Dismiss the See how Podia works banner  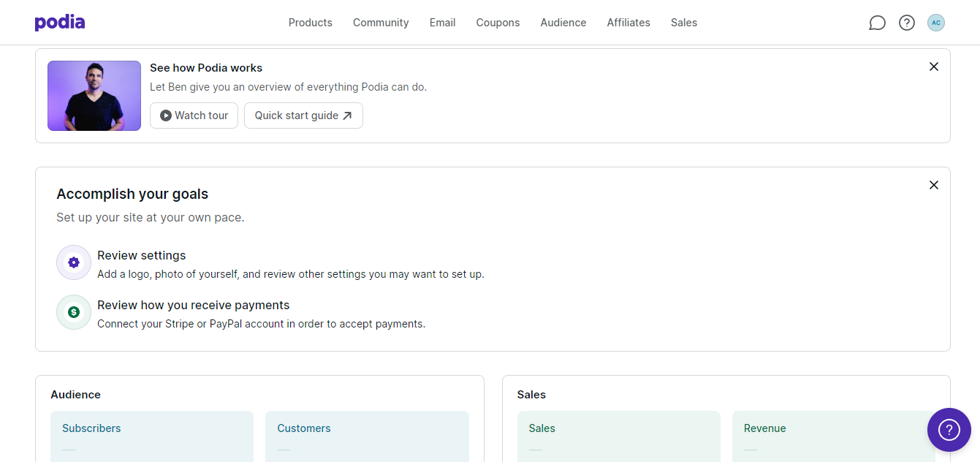coord(933,67)
